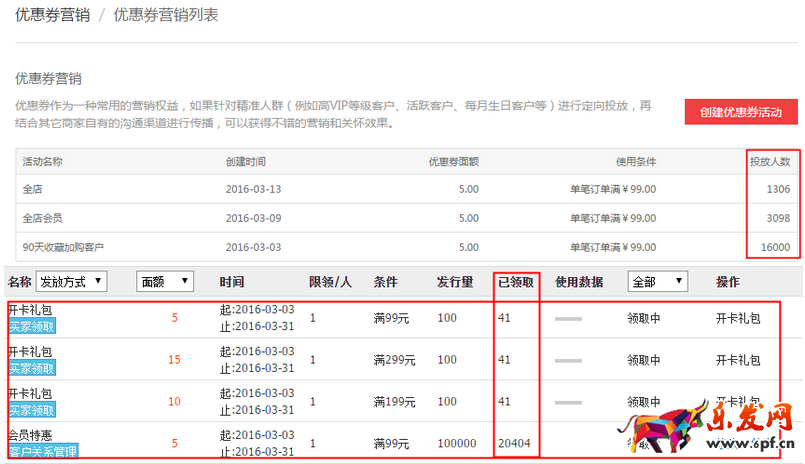Click usage data bar for 满199元 coupon
Viewport: 805px width, 464px height.
(568, 401)
